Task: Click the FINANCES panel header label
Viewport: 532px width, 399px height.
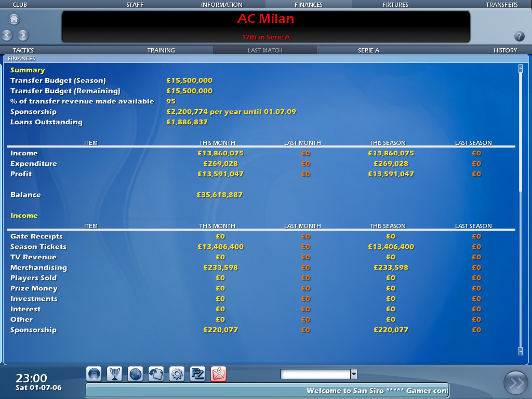Action: pyautogui.click(x=21, y=58)
